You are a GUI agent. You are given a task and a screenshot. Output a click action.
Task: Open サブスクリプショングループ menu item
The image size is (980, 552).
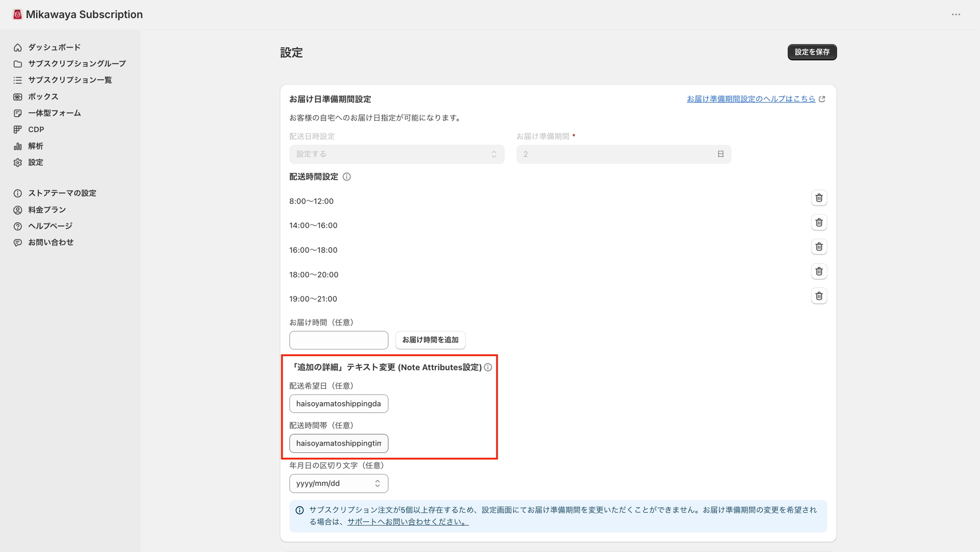point(77,64)
